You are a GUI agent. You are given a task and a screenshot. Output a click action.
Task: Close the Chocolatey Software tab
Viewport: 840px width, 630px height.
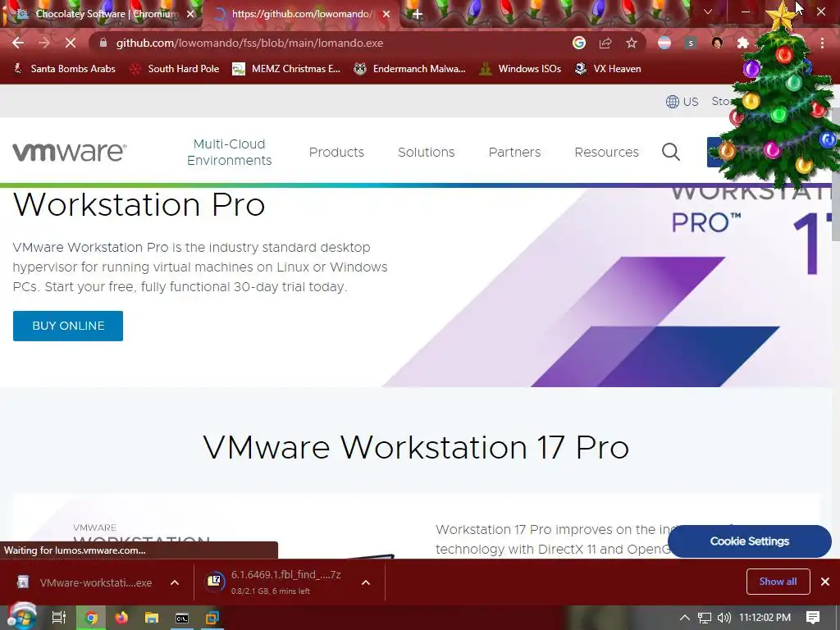pyautogui.click(x=190, y=15)
